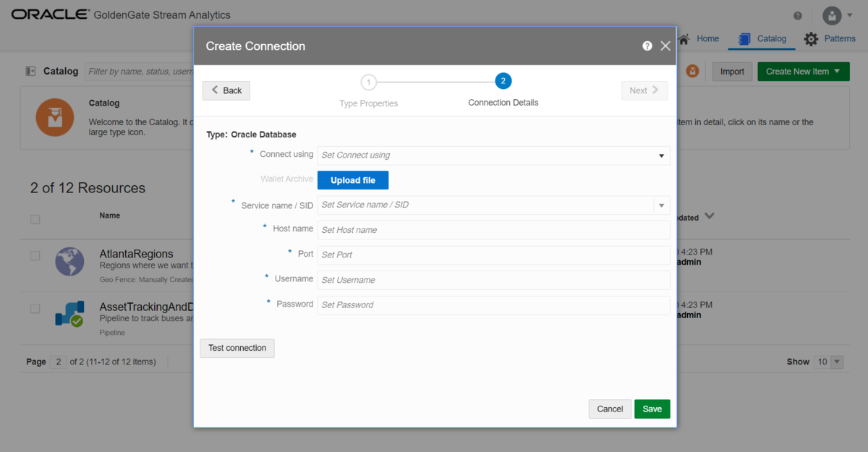The height and width of the screenshot is (452, 868).
Task: Toggle the select-all resources checkbox
Action: click(x=35, y=219)
